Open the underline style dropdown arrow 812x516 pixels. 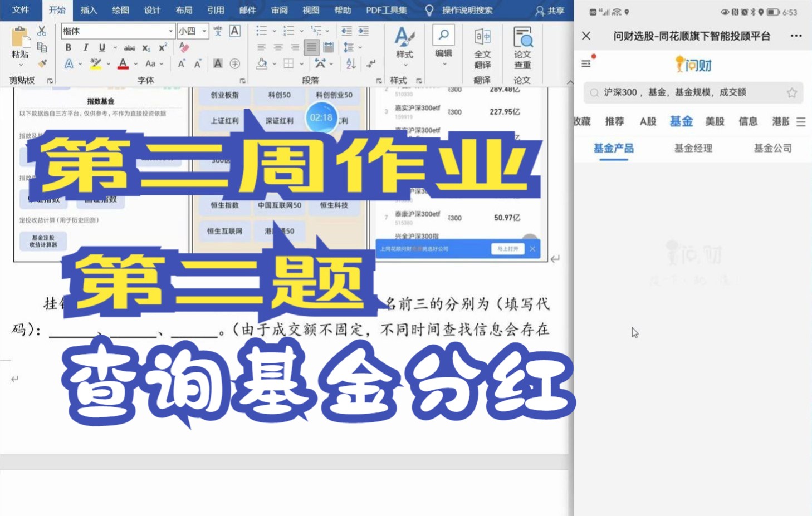pyautogui.click(x=115, y=48)
